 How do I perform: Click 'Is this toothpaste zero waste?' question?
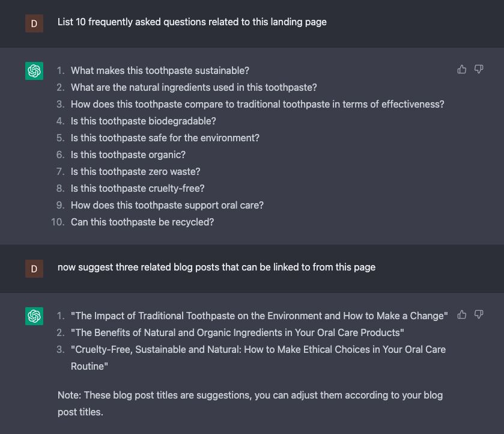[x=135, y=171]
